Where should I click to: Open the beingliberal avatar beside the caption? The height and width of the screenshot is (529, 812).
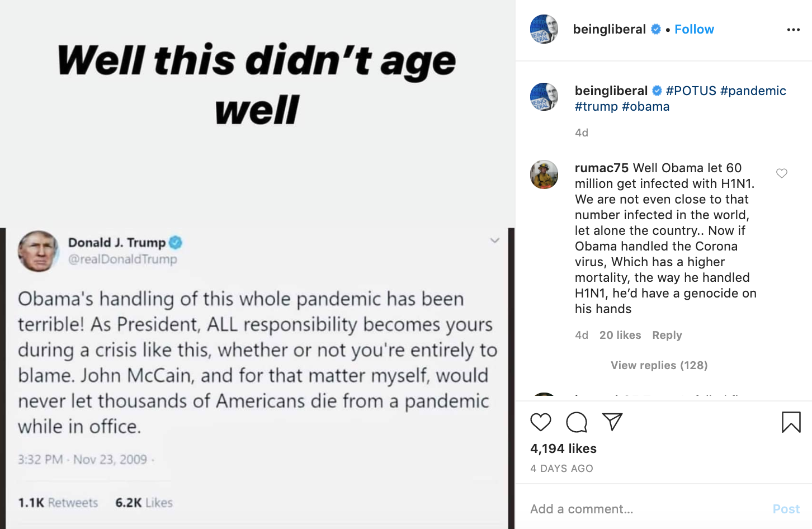click(x=544, y=97)
